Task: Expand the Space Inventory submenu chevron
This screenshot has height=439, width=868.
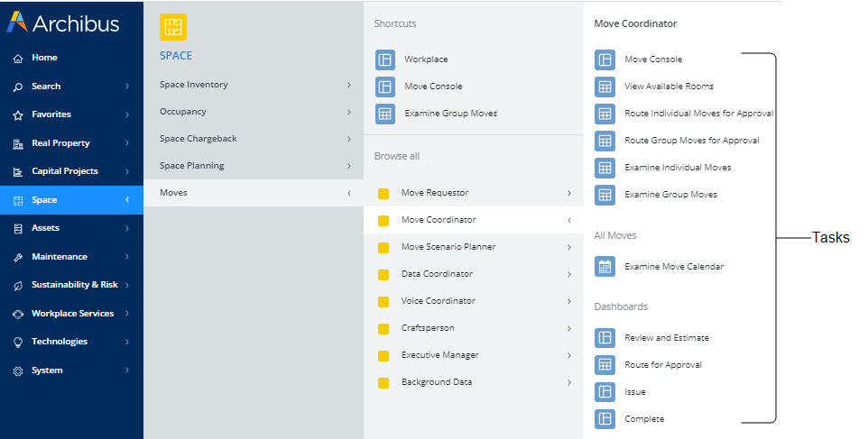Action: 349,85
